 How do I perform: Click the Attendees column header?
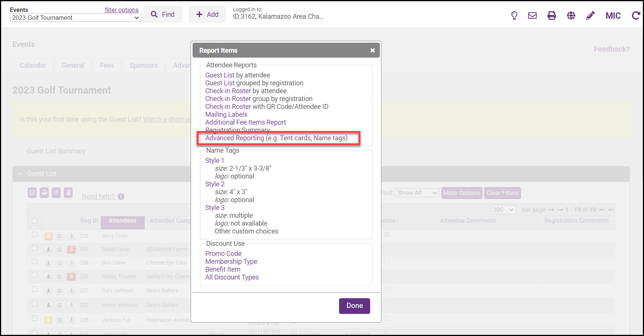pos(123,221)
